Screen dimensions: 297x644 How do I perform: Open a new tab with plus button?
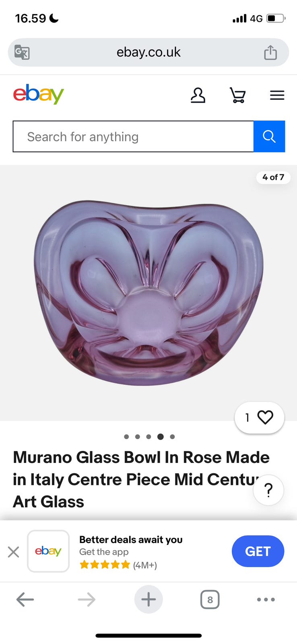click(148, 599)
